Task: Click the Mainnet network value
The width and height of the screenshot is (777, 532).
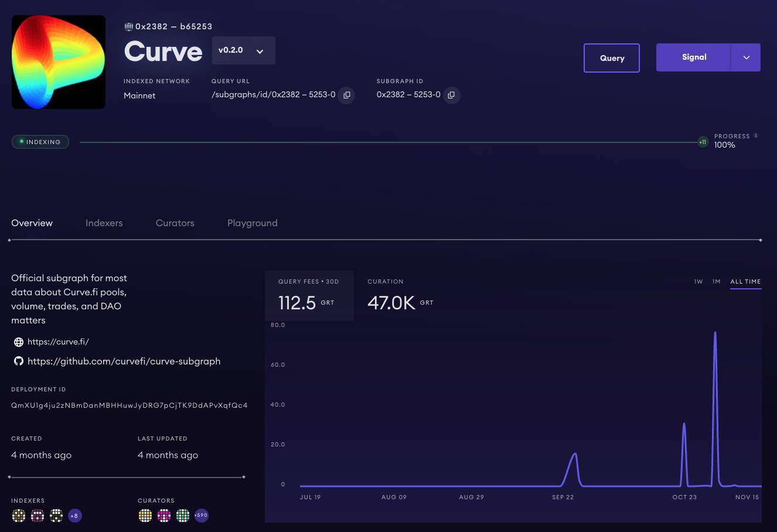Action: (x=139, y=96)
